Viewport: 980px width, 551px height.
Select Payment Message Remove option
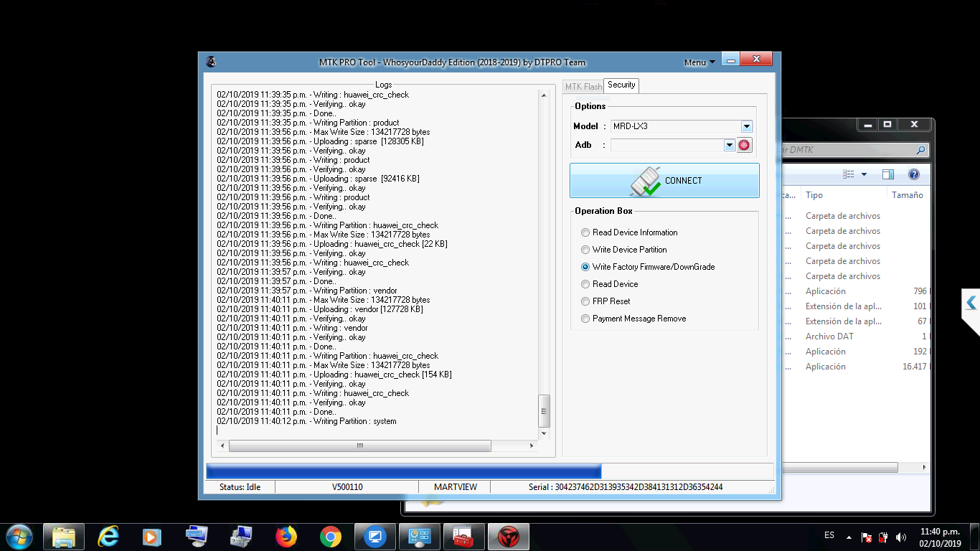click(x=633, y=319)
